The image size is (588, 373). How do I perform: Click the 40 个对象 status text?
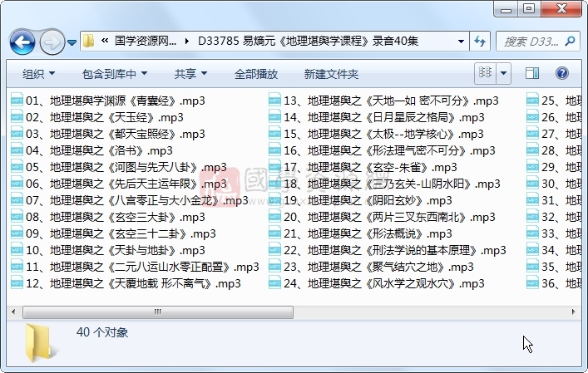(102, 332)
